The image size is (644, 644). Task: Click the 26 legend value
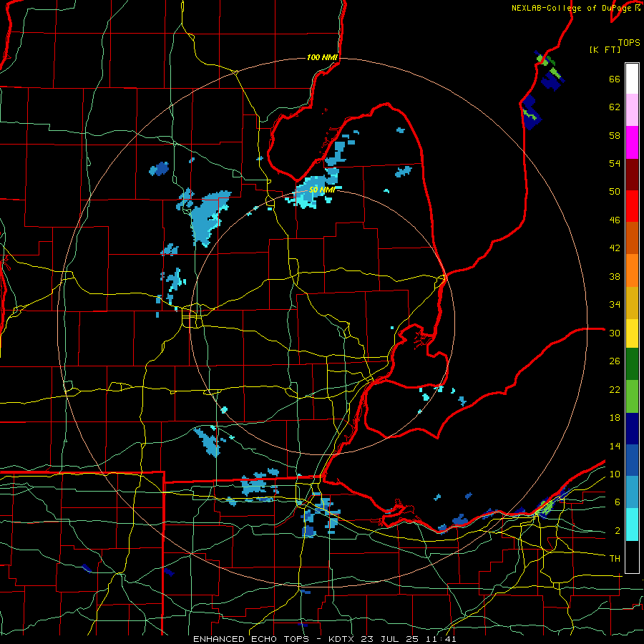(615, 361)
